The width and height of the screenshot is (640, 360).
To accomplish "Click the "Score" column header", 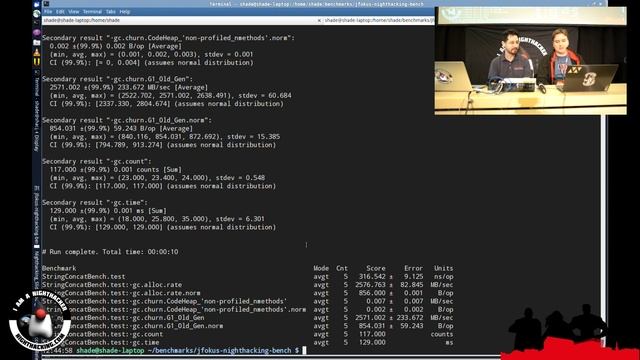I will point(376,268).
